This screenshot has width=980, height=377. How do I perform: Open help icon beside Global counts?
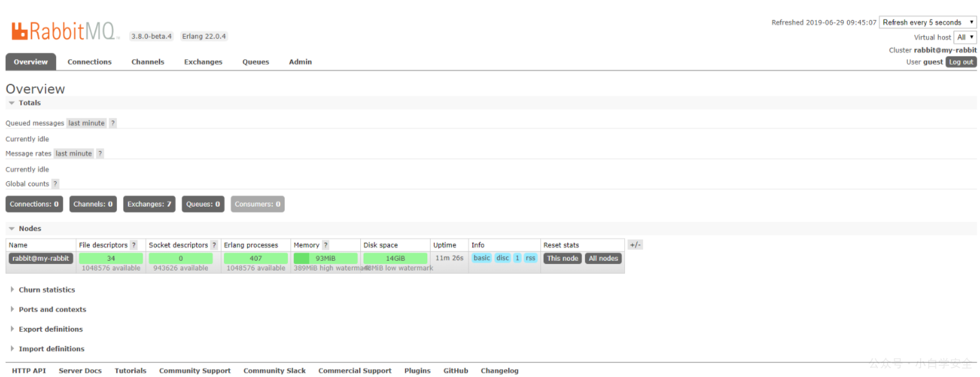55,184
